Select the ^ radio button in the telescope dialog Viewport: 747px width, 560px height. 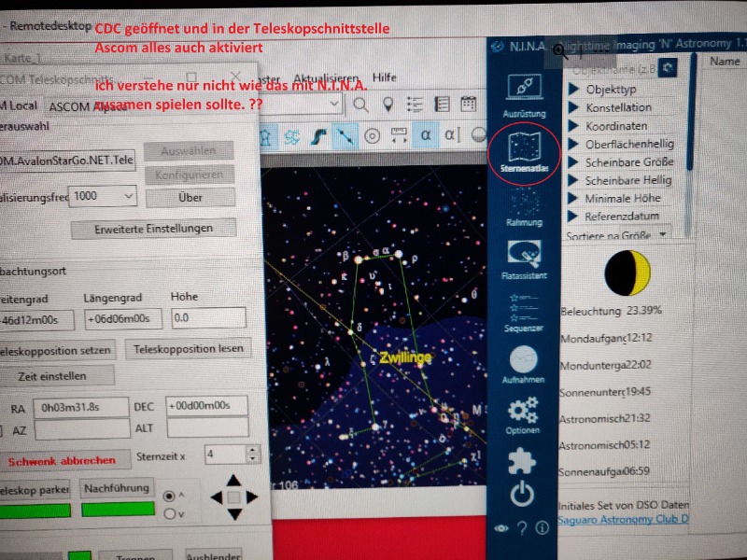(169, 496)
